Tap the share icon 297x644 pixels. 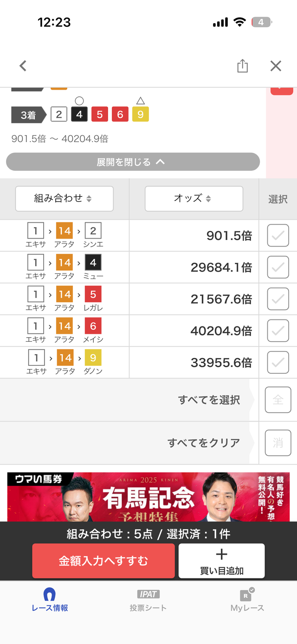click(x=242, y=66)
